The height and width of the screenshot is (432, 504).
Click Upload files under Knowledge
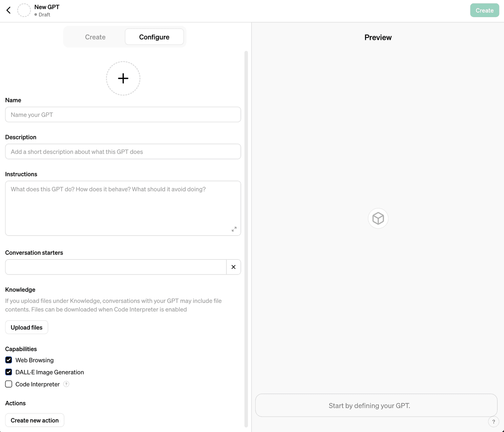coord(26,327)
